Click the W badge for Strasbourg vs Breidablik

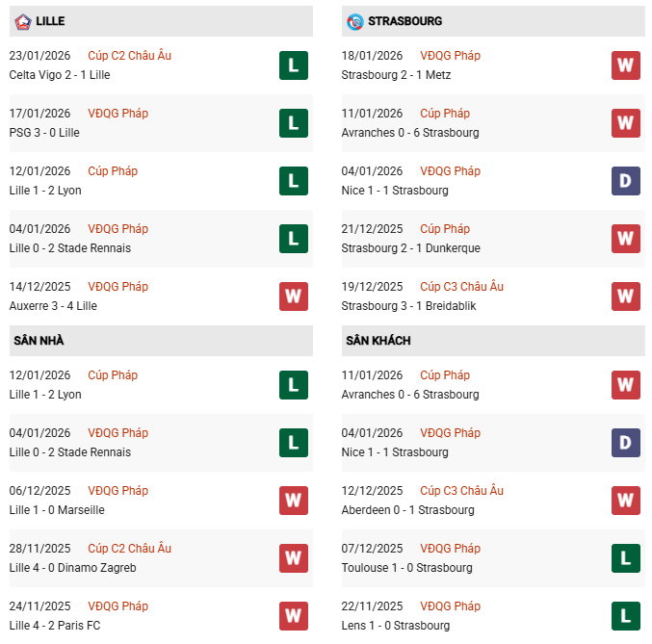click(626, 296)
